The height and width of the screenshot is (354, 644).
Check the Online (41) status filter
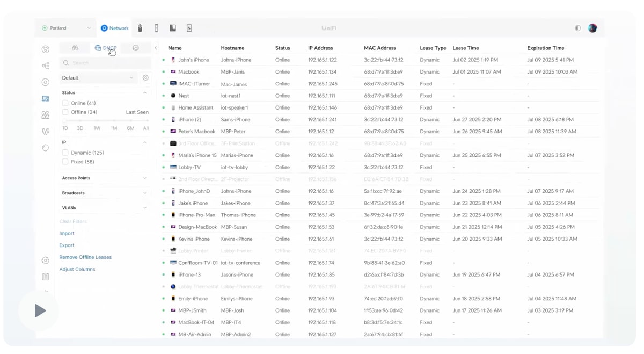point(65,103)
